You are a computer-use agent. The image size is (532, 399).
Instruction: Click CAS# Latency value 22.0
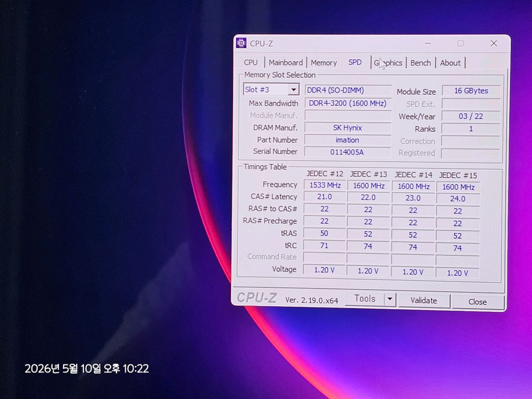(369, 197)
